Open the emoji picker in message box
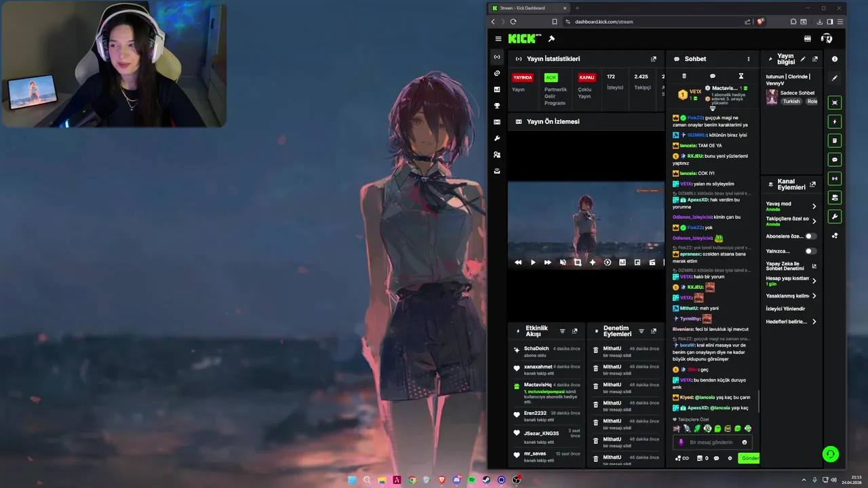 (745, 443)
